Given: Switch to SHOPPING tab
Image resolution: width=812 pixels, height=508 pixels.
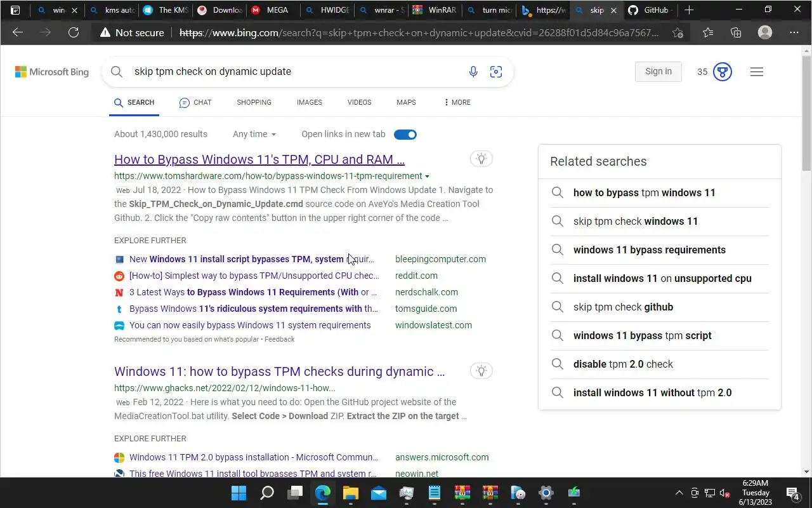Looking at the screenshot, I should pos(254,102).
